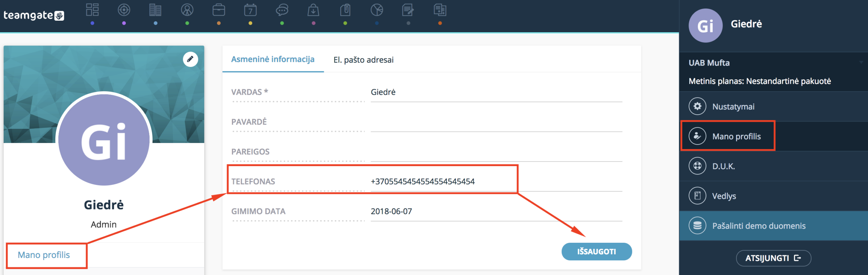
Task: Click the Giedrė name in the side panel header
Action: coord(746,24)
